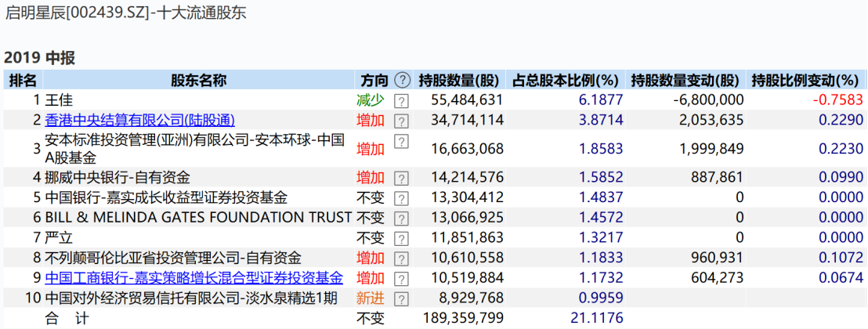Click the 2019 中报 report period heading
Screen dimensions: 868x329
(x=39, y=58)
